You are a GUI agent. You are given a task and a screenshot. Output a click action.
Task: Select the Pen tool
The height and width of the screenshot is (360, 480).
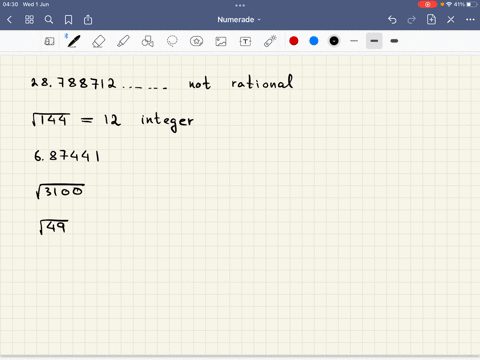pos(73,41)
